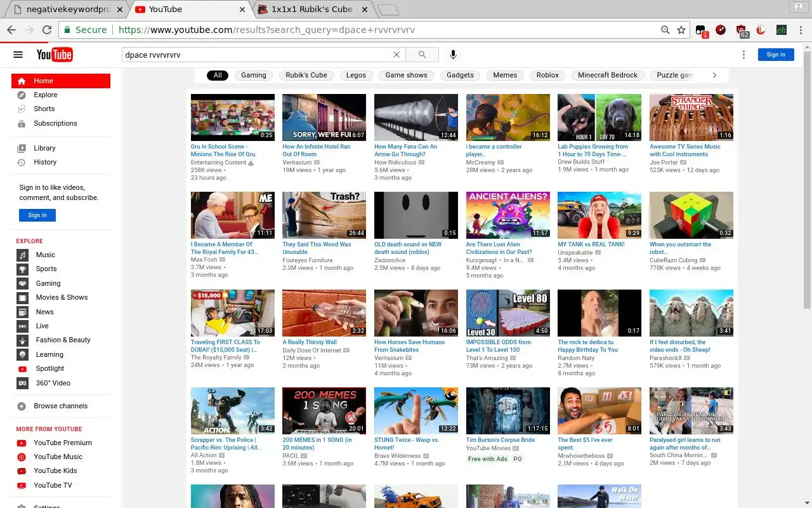The image size is (812, 508).
Task: Click the They Said This Wood Was Unusable title
Action: click(317, 248)
